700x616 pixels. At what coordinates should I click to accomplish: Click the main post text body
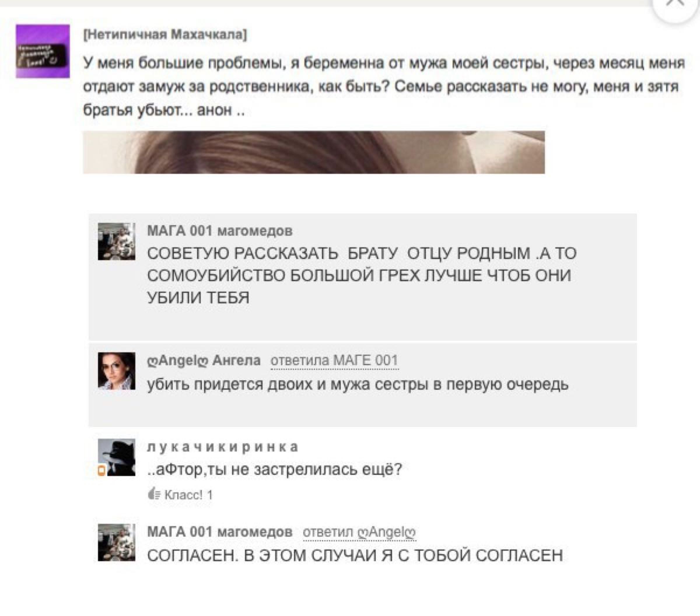(x=384, y=87)
